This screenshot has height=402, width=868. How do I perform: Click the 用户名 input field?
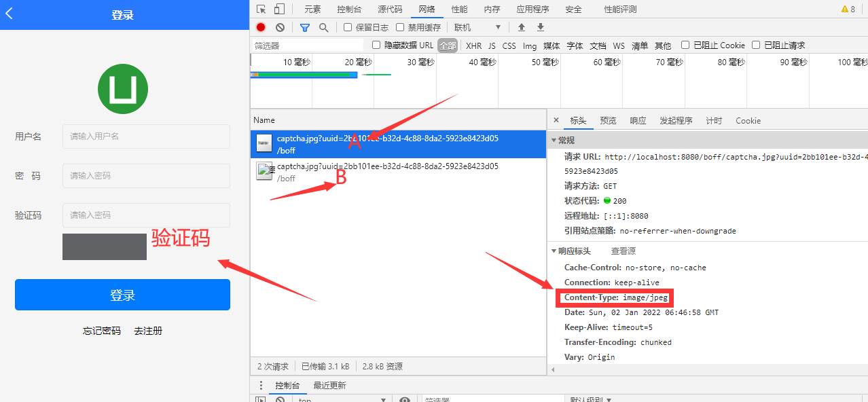click(146, 136)
